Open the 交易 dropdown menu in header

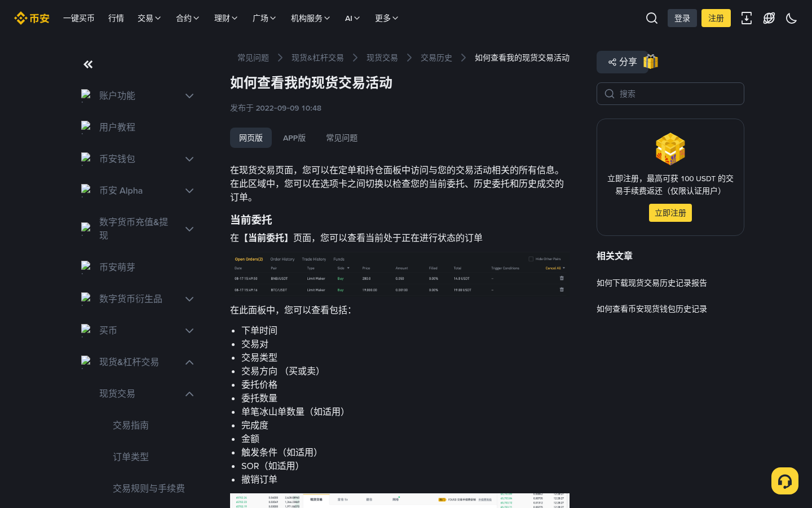(149, 18)
